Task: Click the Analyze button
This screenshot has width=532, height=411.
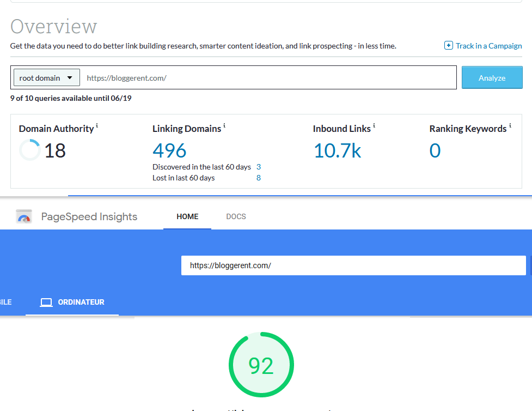Action: click(492, 78)
